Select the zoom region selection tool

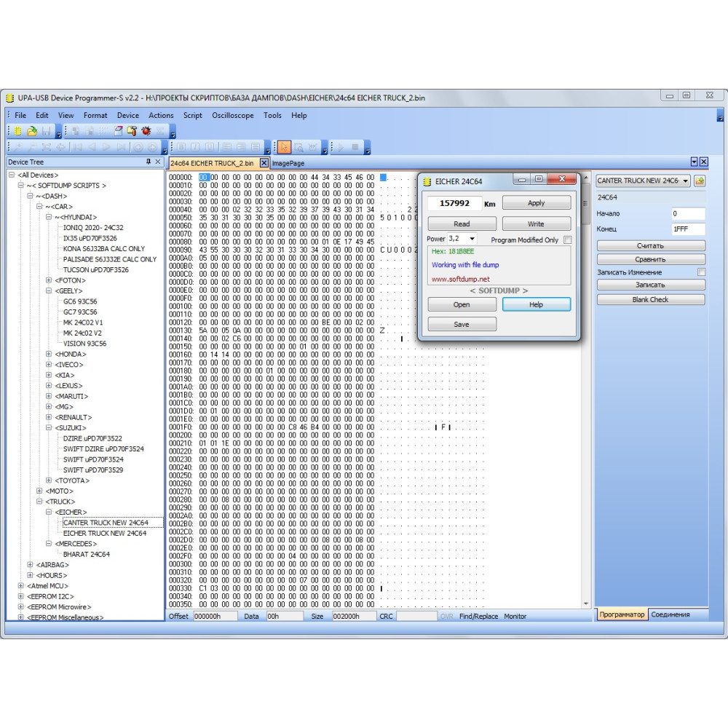point(298,148)
